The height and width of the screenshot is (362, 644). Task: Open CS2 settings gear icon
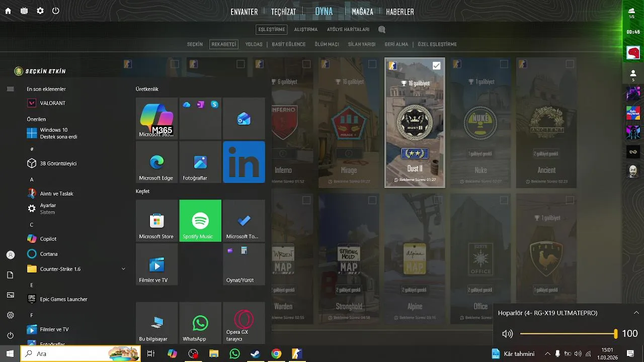(40, 11)
